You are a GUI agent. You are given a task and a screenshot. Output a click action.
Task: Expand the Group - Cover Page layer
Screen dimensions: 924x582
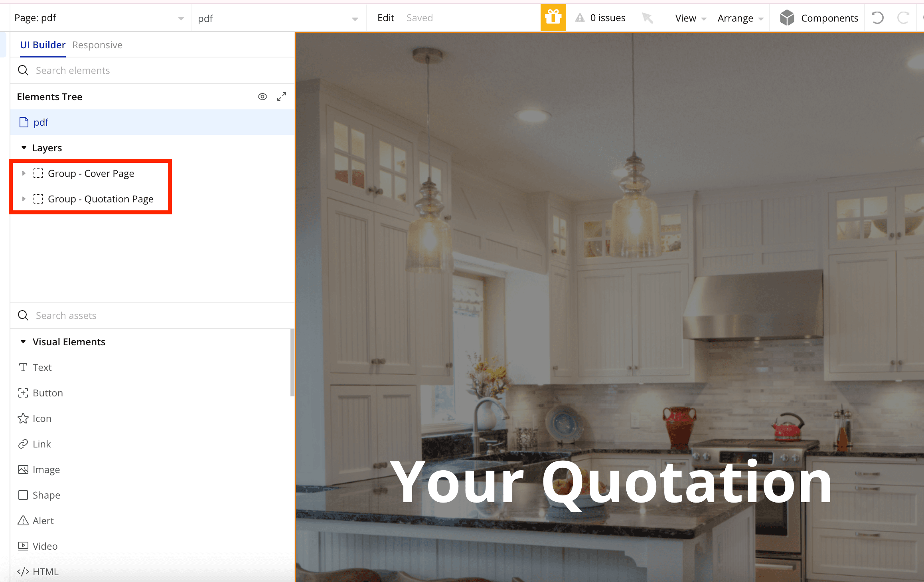(x=24, y=174)
